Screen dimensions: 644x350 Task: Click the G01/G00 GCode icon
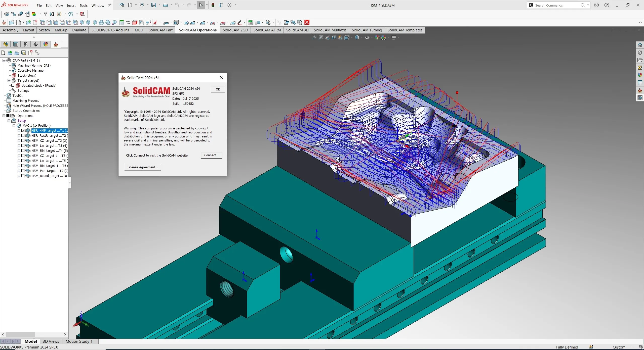[x=128, y=22]
